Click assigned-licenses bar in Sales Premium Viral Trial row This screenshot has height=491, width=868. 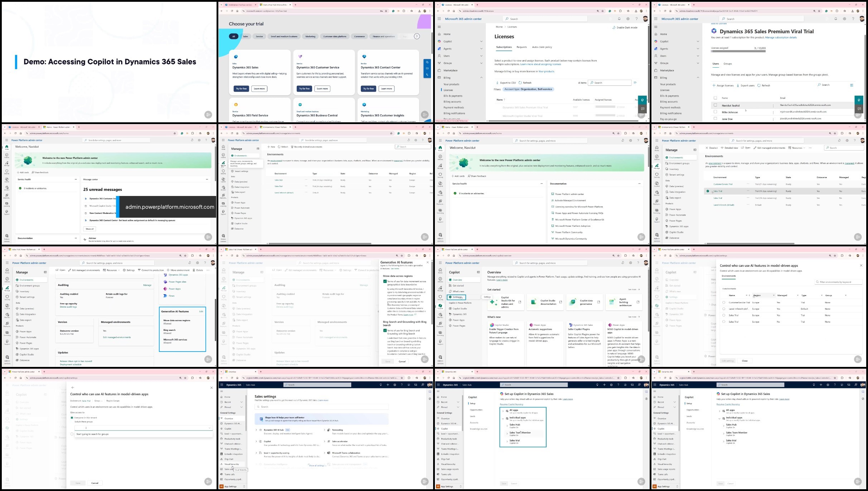pos(605,107)
